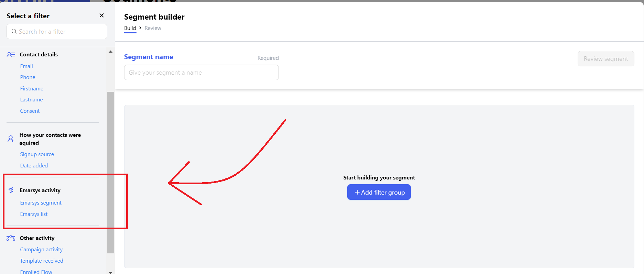Click the search magnifier icon
The image size is (644, 274).
point(14,31)
